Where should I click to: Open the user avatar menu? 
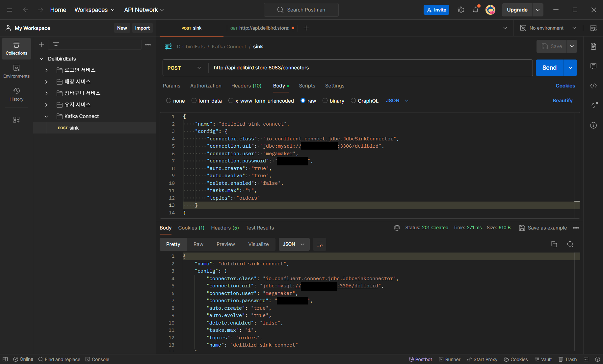point(490,10)
